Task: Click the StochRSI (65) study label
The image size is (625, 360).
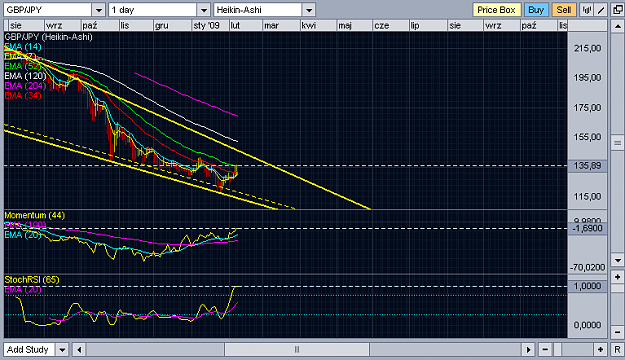Action: (32, 280)
